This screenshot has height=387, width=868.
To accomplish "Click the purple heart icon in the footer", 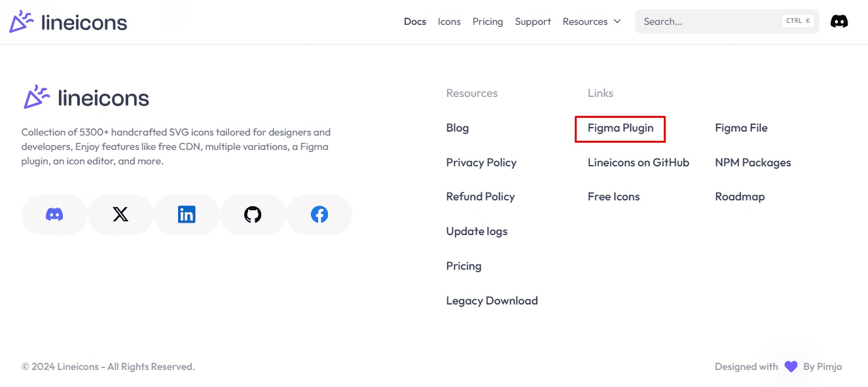I will pyautogui.click(x=791, y=367).
